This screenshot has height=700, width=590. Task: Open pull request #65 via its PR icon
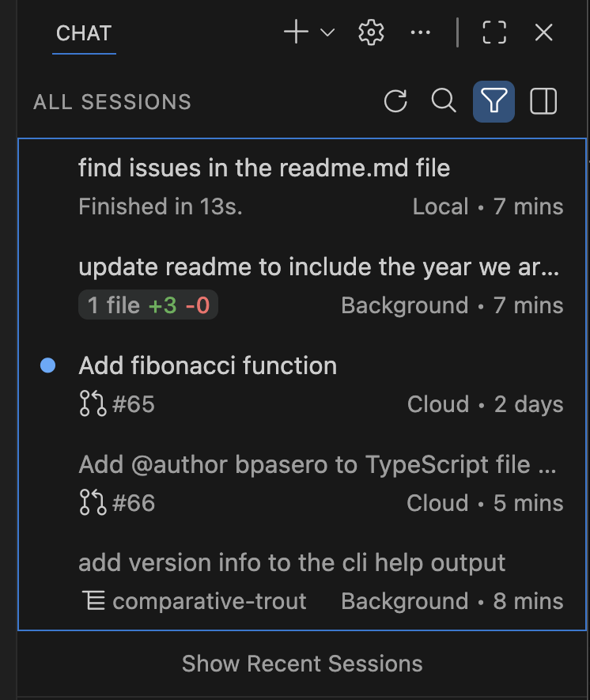pos(91,404)
